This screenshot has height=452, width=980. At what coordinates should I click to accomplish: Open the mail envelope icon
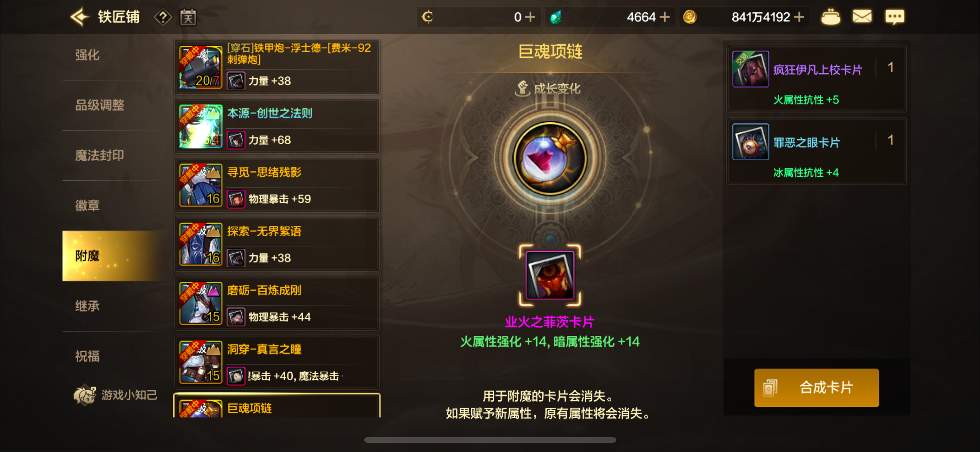[x=862, y=17]
